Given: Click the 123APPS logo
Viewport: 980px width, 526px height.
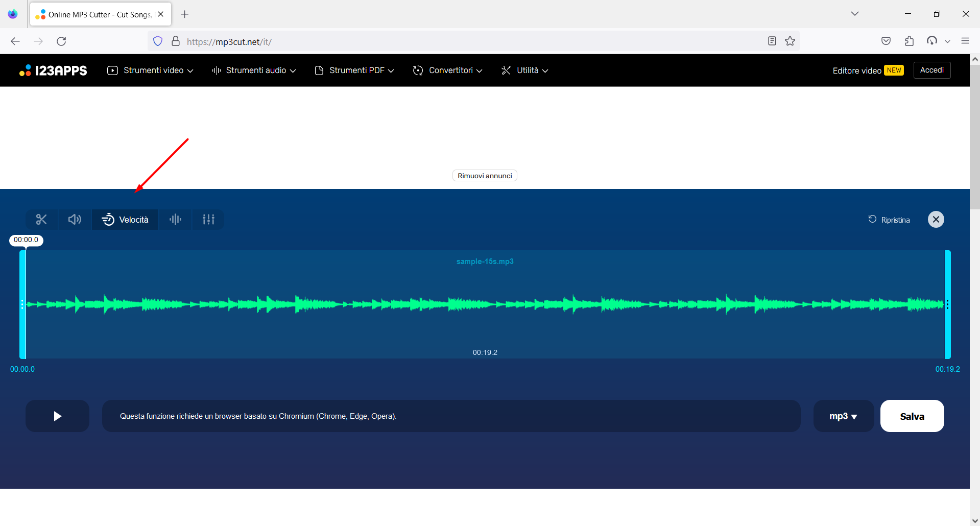Looking at the screenshot, I should [53, 70].
